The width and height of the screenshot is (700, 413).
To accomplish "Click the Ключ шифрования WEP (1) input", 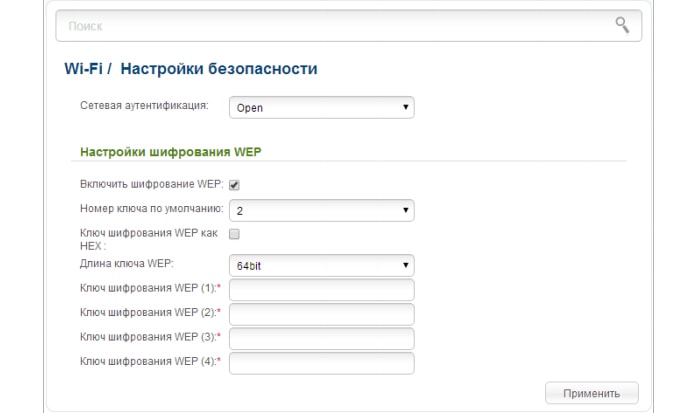I will tap(321, 290).
